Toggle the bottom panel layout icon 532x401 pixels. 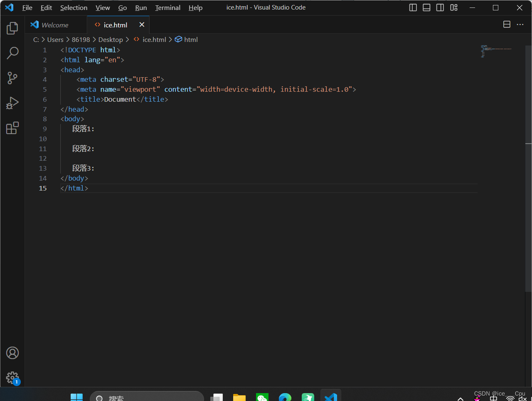(x=426, y=7)
